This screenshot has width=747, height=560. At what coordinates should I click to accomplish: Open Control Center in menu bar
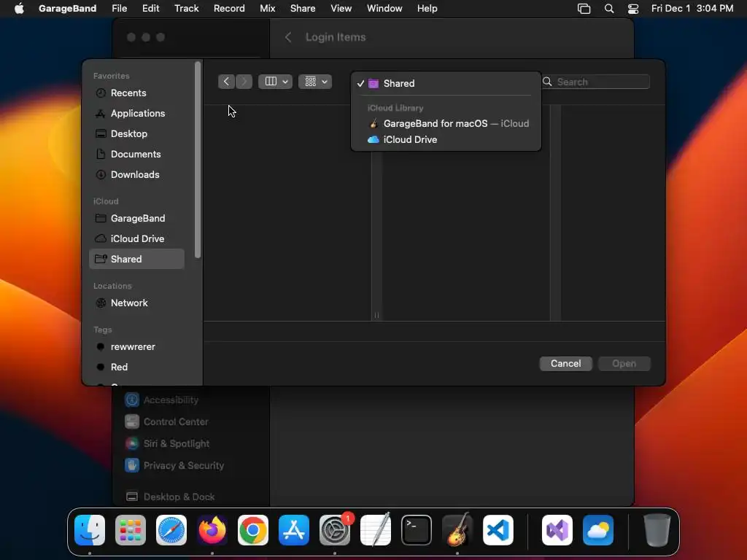633,8
